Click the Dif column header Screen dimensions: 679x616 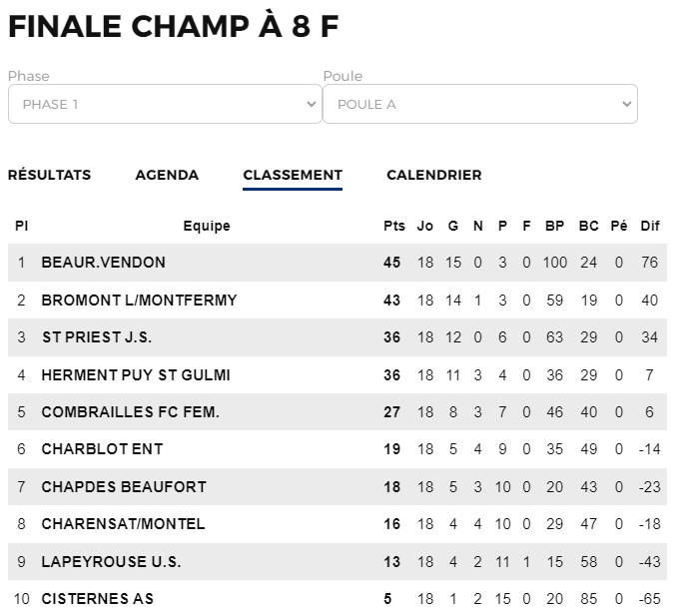pyautogui.click(x=650, y=226)
